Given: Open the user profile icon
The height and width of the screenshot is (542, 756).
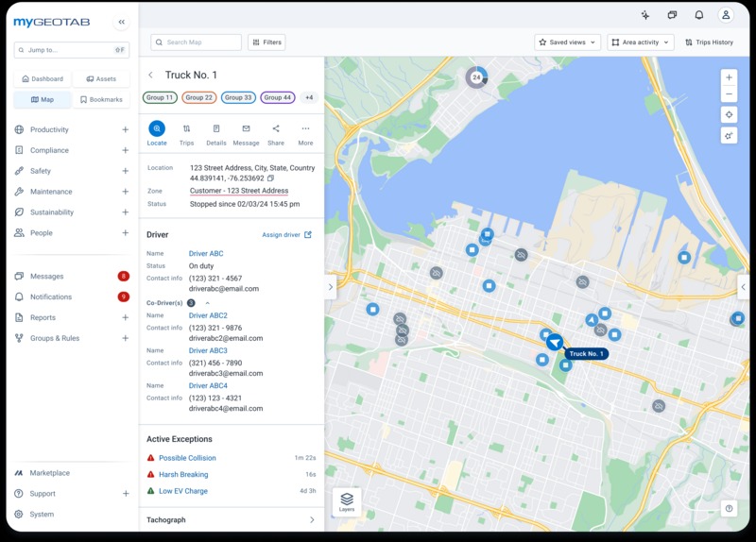Looking at the screenshot, I should pyautogui.click(x=726, y=15).
